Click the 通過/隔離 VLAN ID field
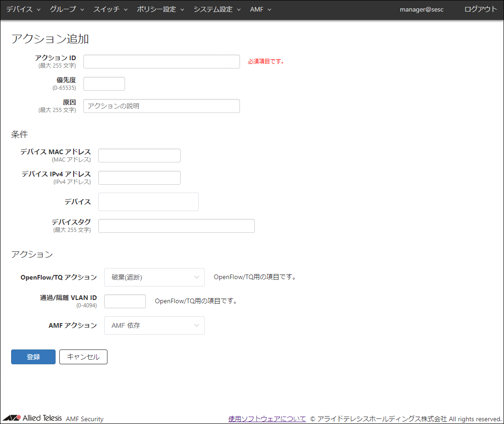This screenshot has width=504, height=424. pos(125,301)
